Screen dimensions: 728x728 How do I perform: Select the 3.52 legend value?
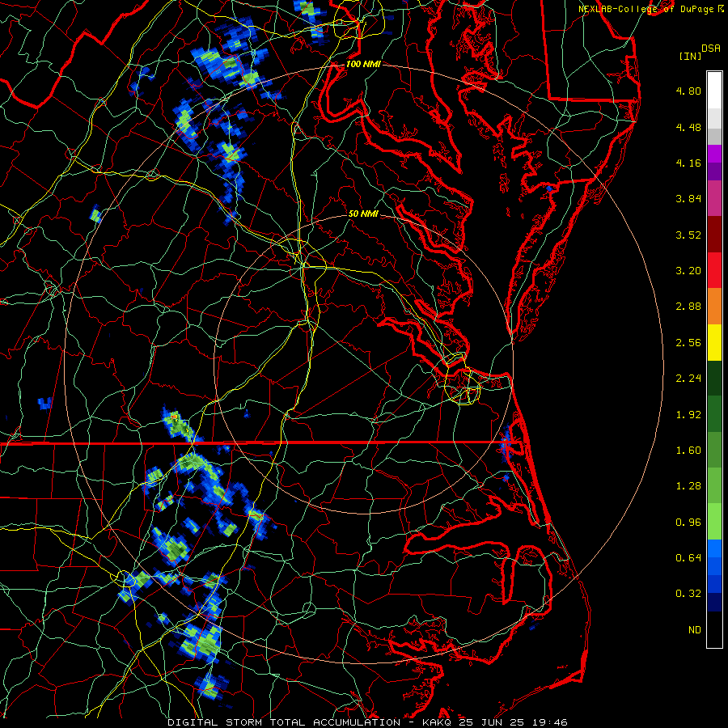tap(688, 235)
